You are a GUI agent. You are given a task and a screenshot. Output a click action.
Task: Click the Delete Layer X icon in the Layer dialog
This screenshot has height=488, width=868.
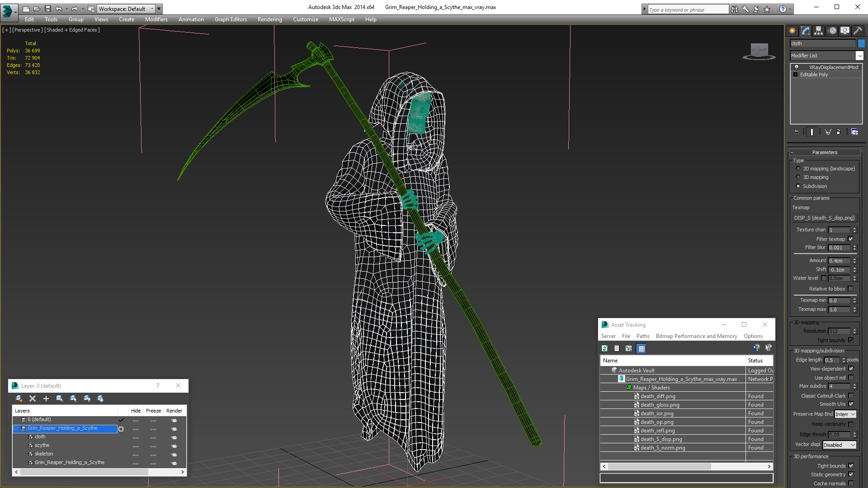point(33,399)
